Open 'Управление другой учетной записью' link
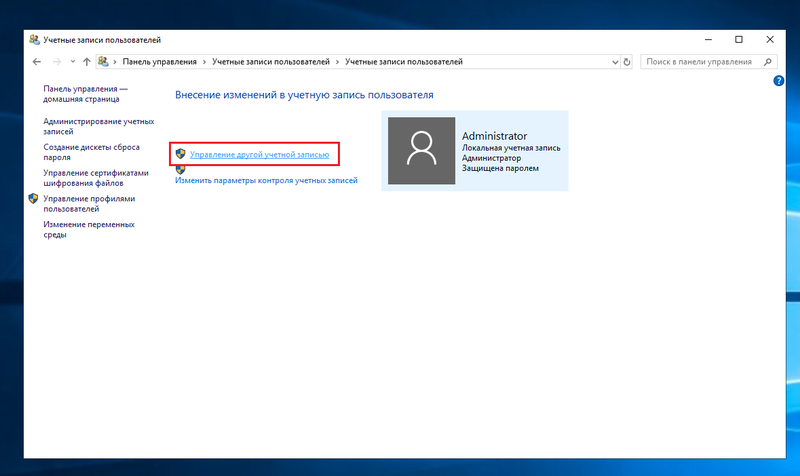 (259, 154)
